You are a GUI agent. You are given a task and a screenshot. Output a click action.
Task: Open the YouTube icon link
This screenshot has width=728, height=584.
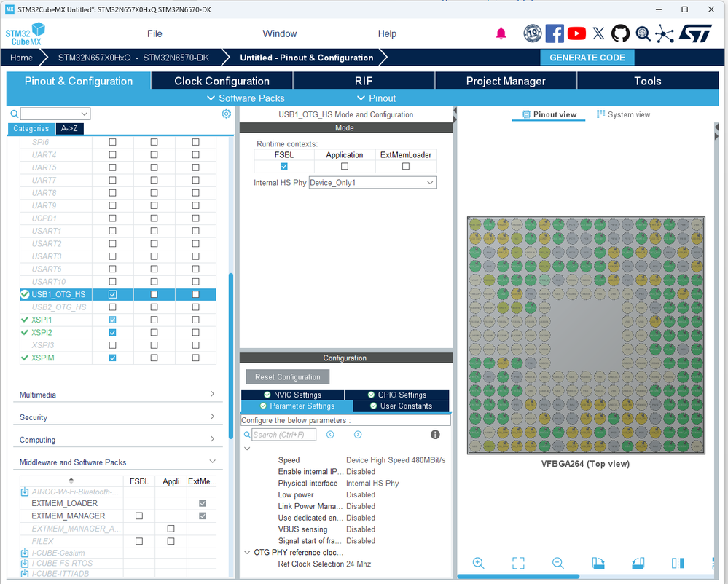[x=576, y=33]
